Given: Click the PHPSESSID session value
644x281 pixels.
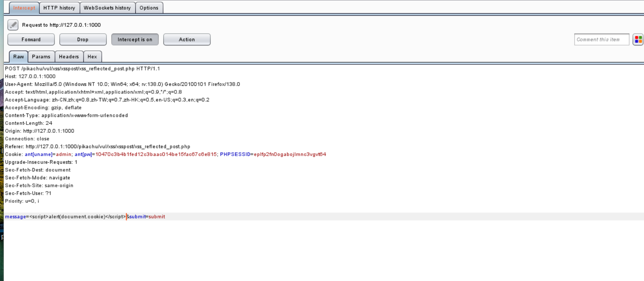Looking at the screenshot, I should click(x=290, y=154).
